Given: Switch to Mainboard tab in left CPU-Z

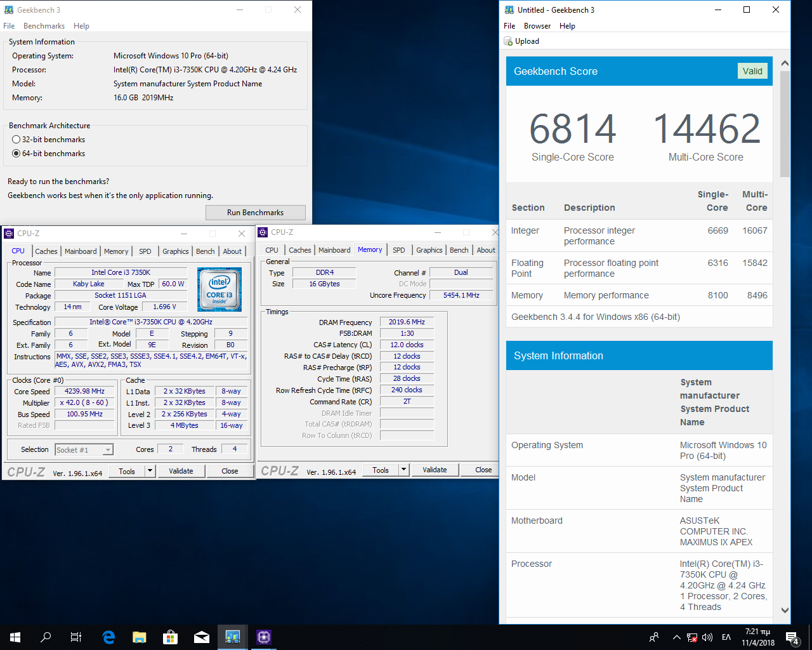Looking at the screenshot, I should point(81,251).
